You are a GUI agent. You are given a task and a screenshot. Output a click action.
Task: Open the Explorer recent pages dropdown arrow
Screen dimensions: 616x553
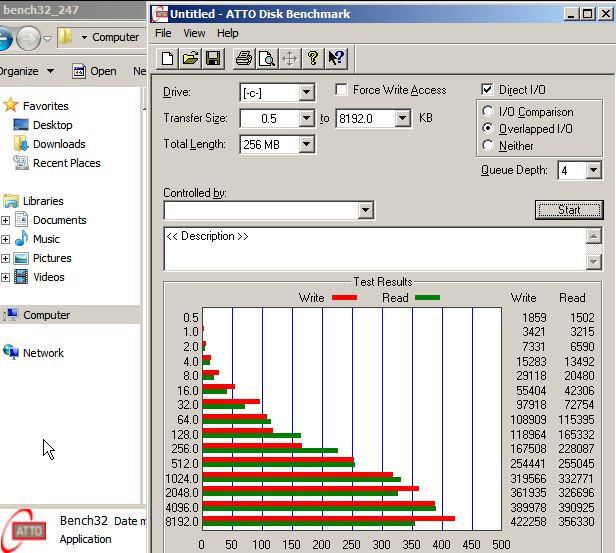coord(48,38)
